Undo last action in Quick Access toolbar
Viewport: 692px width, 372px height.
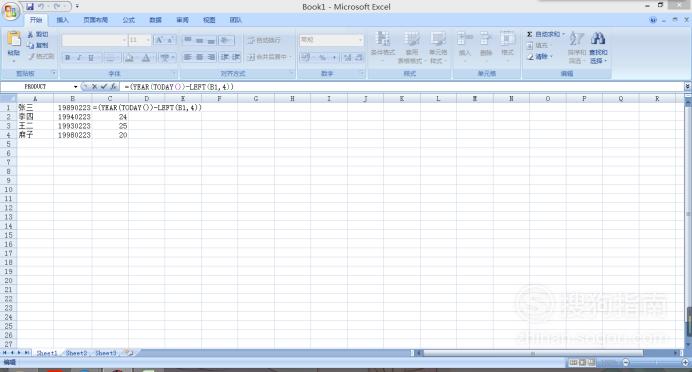[x=41, y=7]
